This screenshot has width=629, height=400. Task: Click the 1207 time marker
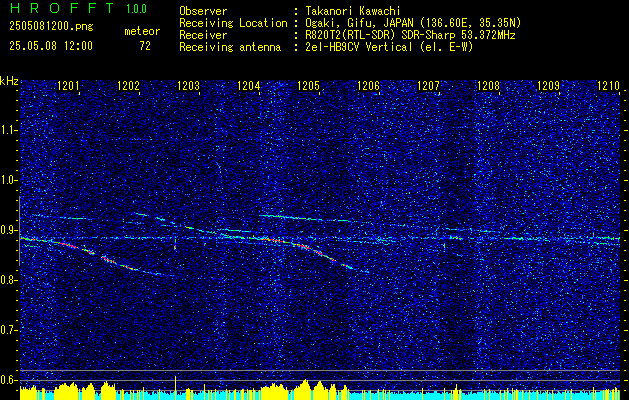point(428,85)
